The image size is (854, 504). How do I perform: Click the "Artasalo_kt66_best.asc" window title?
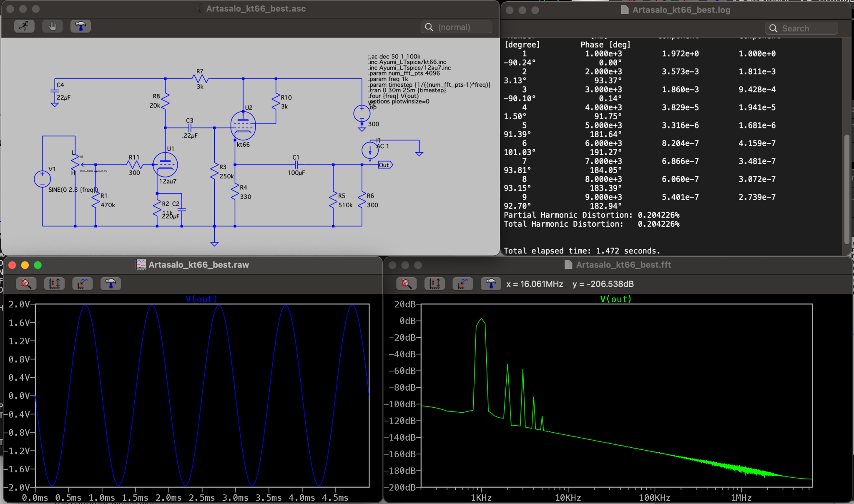(256, 9)
